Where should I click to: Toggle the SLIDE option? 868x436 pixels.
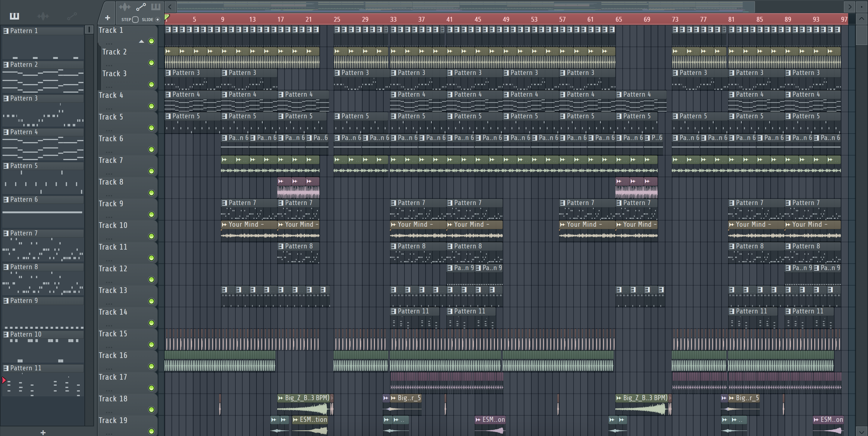click(157, 20)
